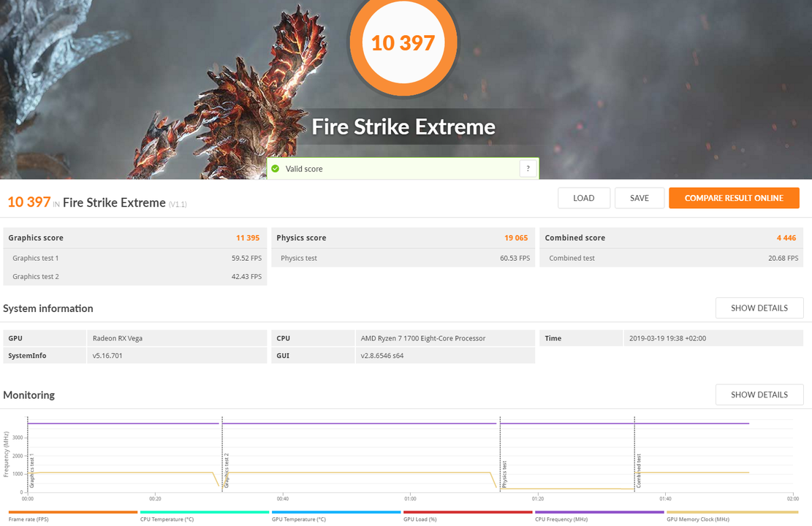The image size is (812, 526).
Task: Click the orange 10 397 heading score
Action: point(29,202)
